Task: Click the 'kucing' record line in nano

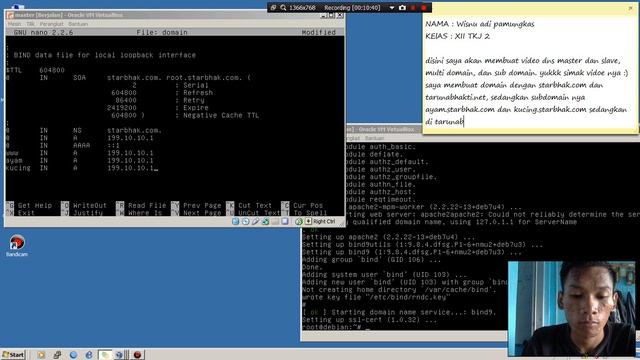Action: tap(82, 168)
